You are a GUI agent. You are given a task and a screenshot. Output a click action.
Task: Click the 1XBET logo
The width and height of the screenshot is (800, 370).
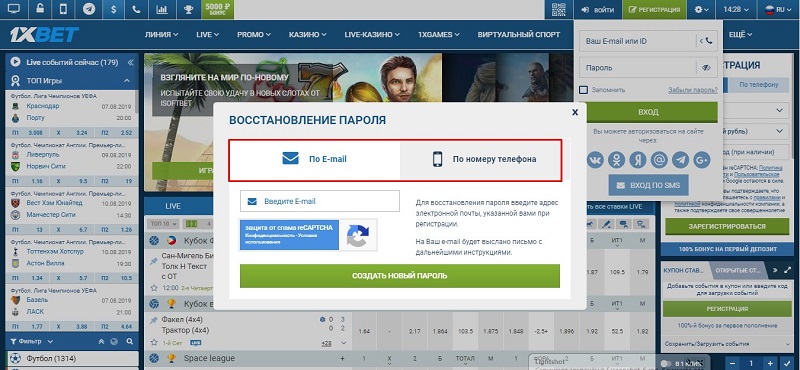[x=44, y=35]
